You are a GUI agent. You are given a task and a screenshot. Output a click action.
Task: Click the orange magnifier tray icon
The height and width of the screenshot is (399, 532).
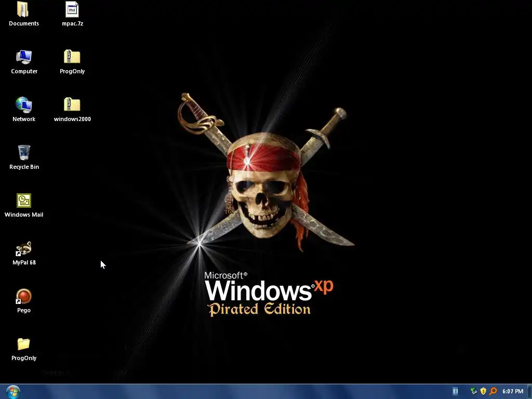494,391
